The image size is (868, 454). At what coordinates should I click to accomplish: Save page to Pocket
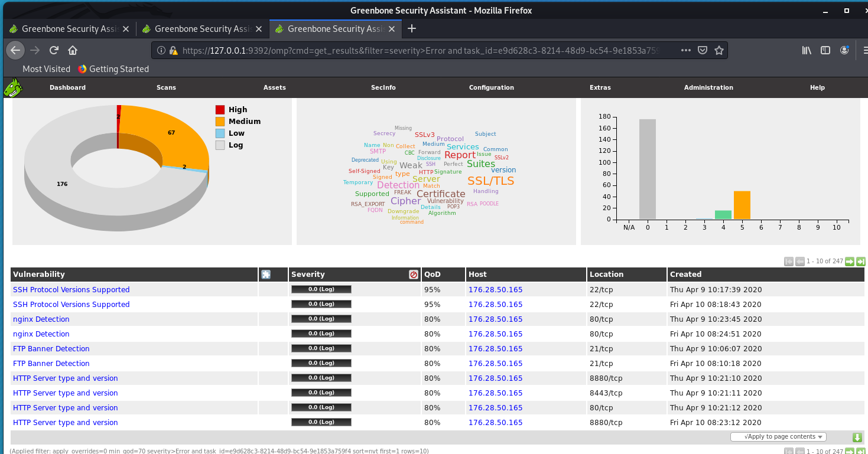[703, 50]
